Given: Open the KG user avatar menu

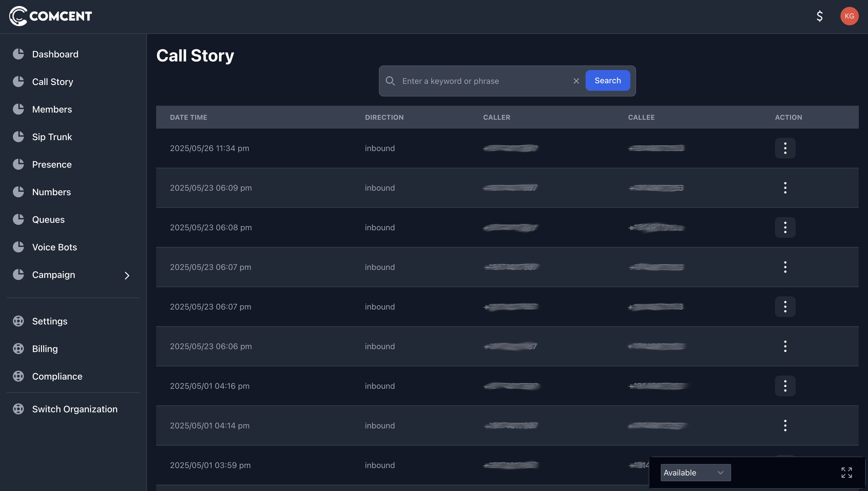Looking at the screenshot, I should pyautogui.click(x=849, y=16).
